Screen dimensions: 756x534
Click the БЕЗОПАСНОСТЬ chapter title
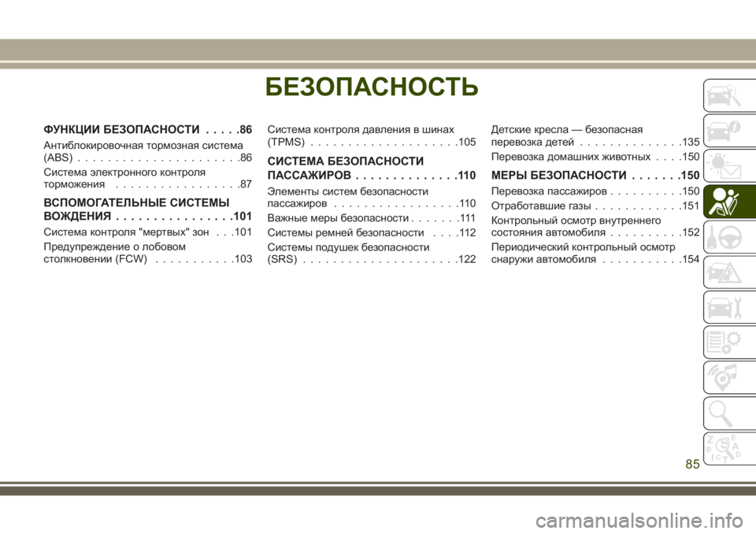(x=372, y=87)
